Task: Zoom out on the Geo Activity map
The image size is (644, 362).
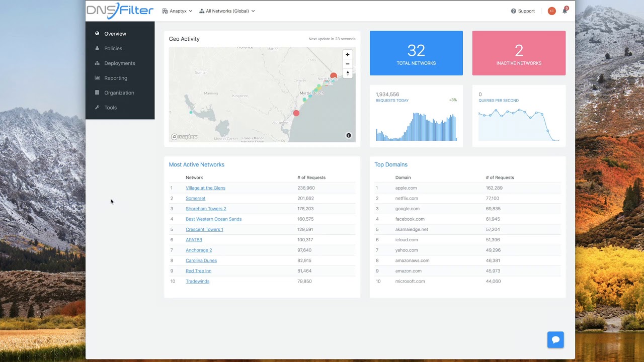Action: (347, 64)
